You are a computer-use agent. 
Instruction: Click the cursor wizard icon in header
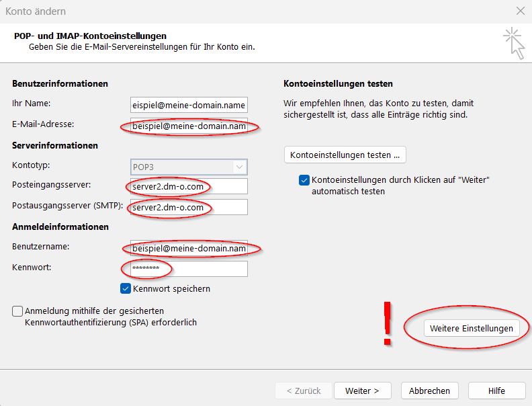(x=514, y=43)
